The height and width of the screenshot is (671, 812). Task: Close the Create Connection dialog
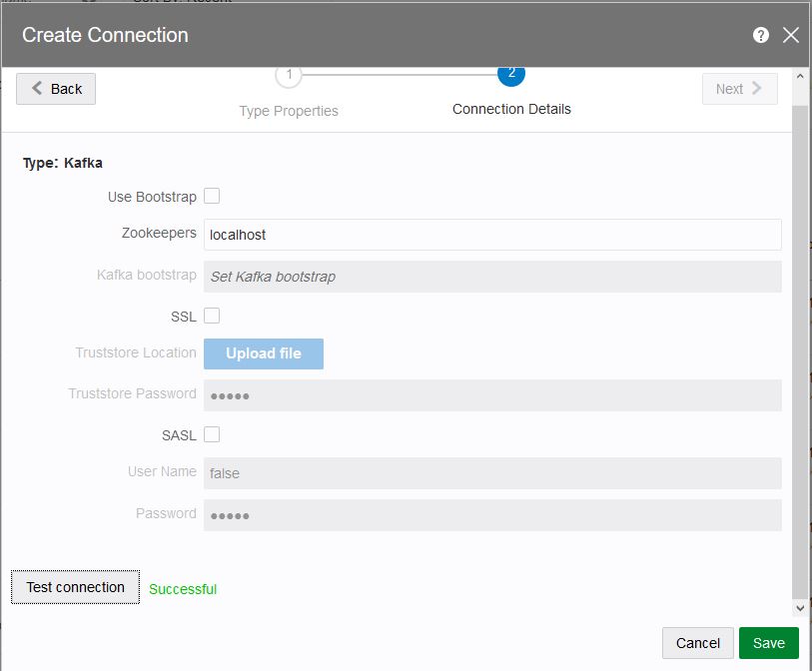[791, 35]
